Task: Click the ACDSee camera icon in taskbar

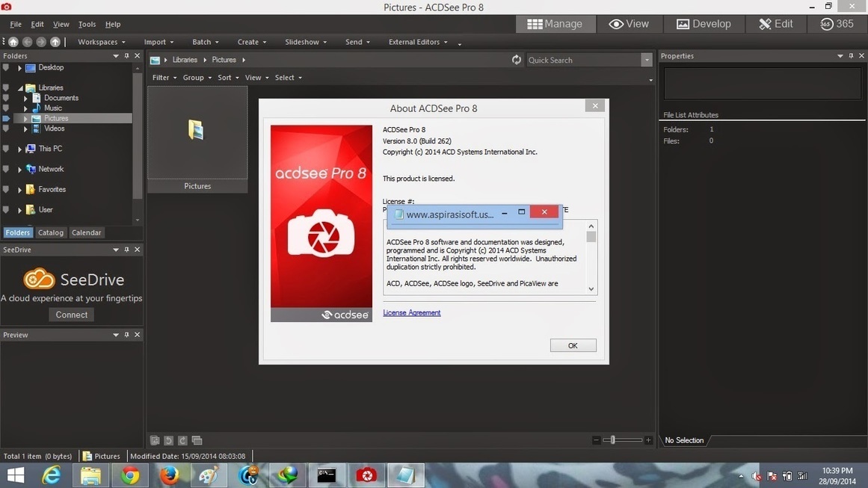Action: [x=366, y=475]
